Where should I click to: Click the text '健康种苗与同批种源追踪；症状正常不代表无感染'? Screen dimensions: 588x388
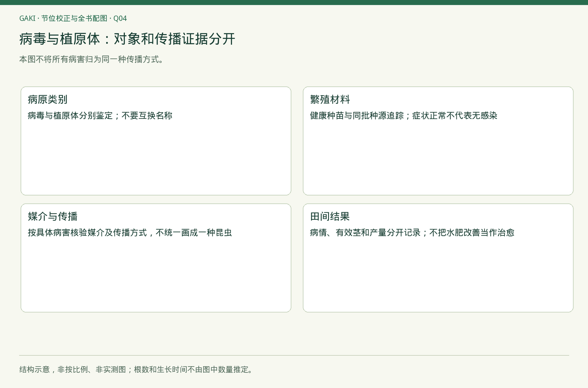(x=404, y=116)
